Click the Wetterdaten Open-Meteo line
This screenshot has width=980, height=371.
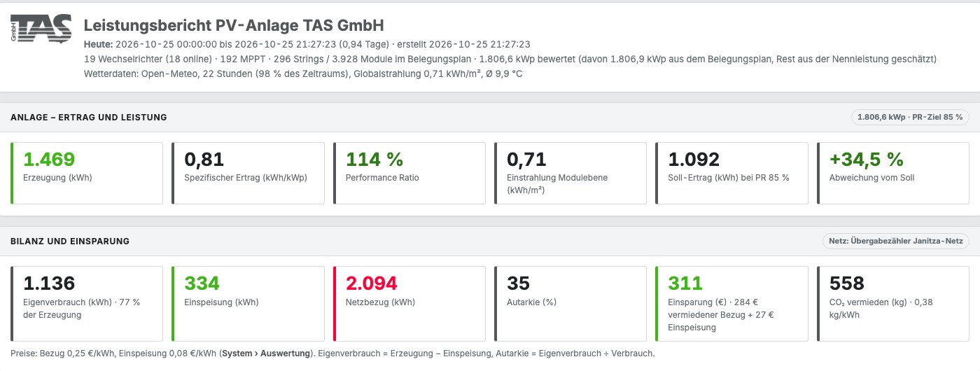(x=302, y=73)
